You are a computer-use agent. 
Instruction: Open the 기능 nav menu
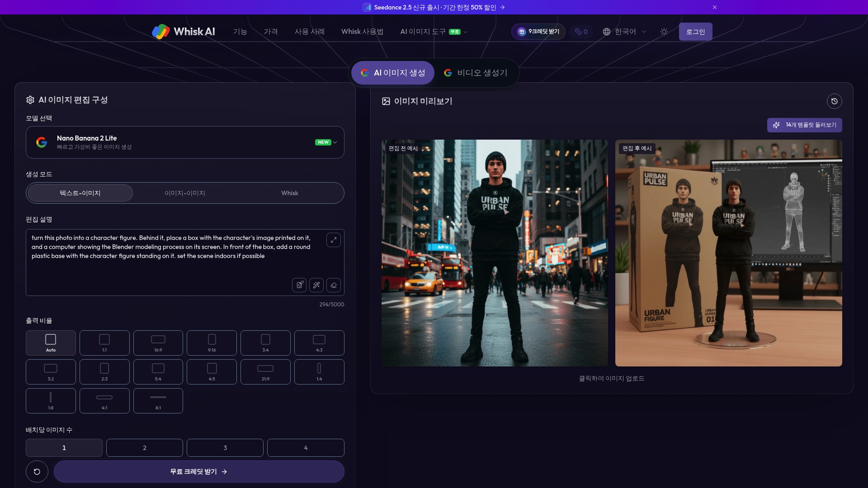(240, 32)
